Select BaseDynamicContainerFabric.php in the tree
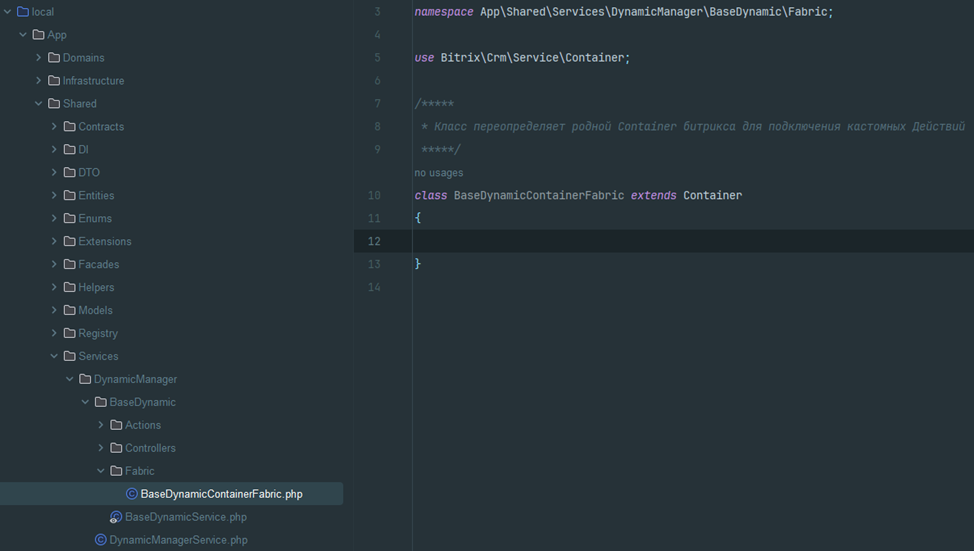The width and height of the screenshot is (974, 551). pyautogui.click(x=171, y=494)
